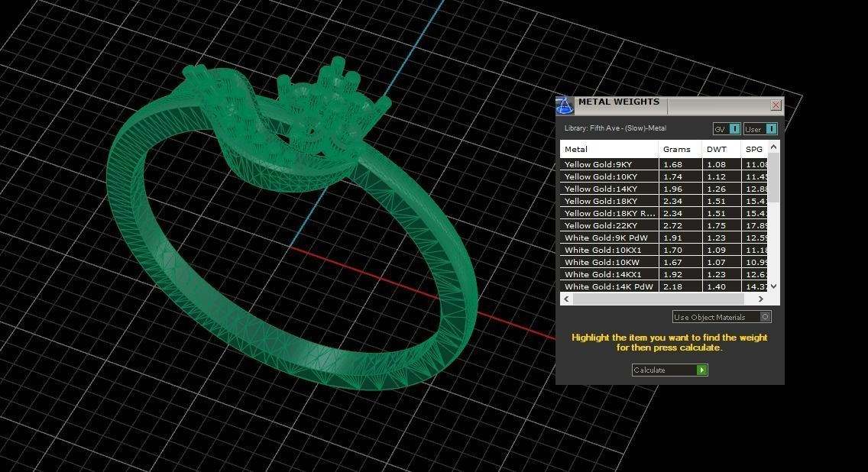Sort by the DWT column header
The image size is (868, 472).
(x=721, y=149)
